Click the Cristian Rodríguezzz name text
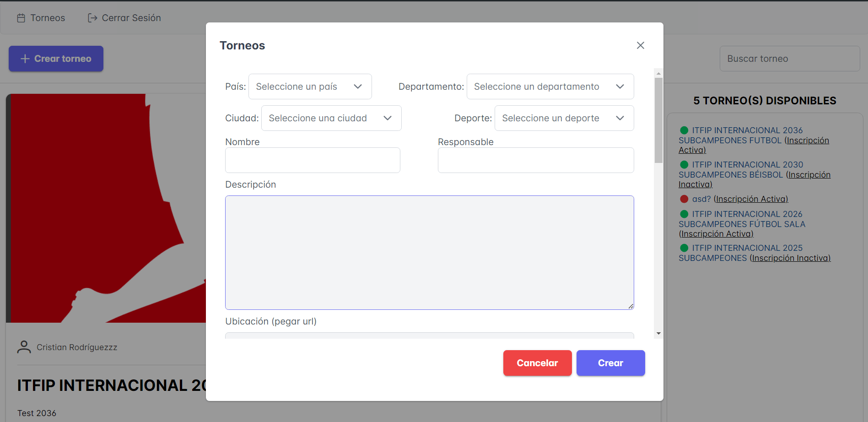Image resolution: width=868 pixels, height=422 pixels. pos(77,347)
